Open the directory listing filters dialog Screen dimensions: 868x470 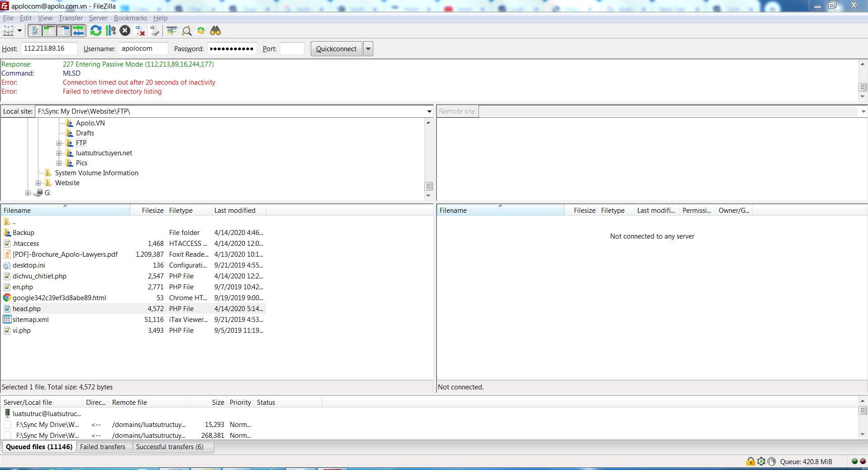(171, 31)
